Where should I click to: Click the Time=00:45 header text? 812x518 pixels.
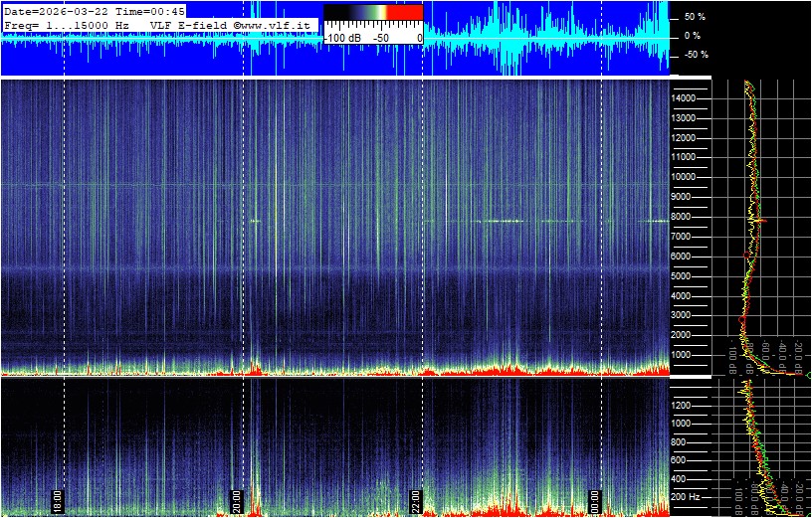point(150,11)
